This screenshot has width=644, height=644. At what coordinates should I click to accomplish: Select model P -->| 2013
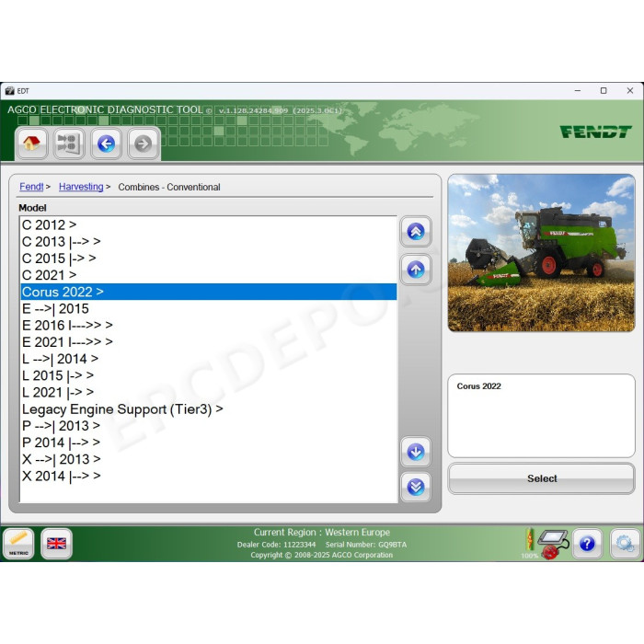[x=209, y=426]
